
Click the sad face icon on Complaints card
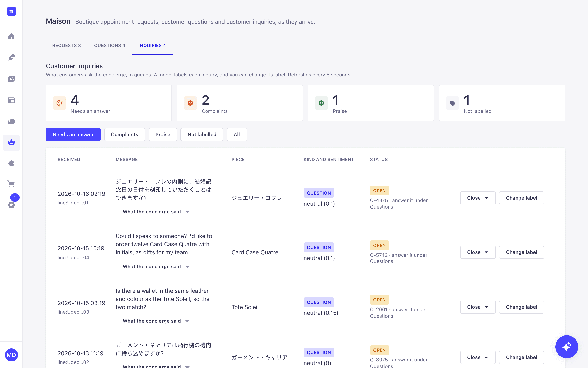[190, 103]
